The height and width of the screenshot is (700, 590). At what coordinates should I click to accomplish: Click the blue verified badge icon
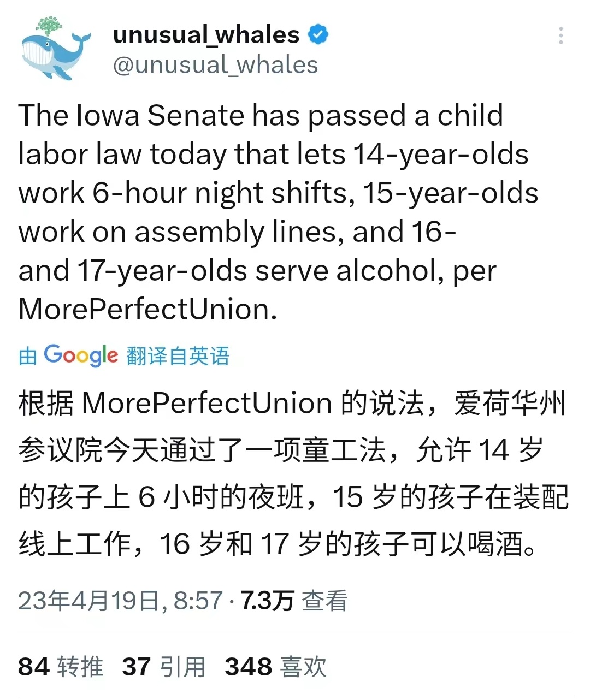pos(318,35)
